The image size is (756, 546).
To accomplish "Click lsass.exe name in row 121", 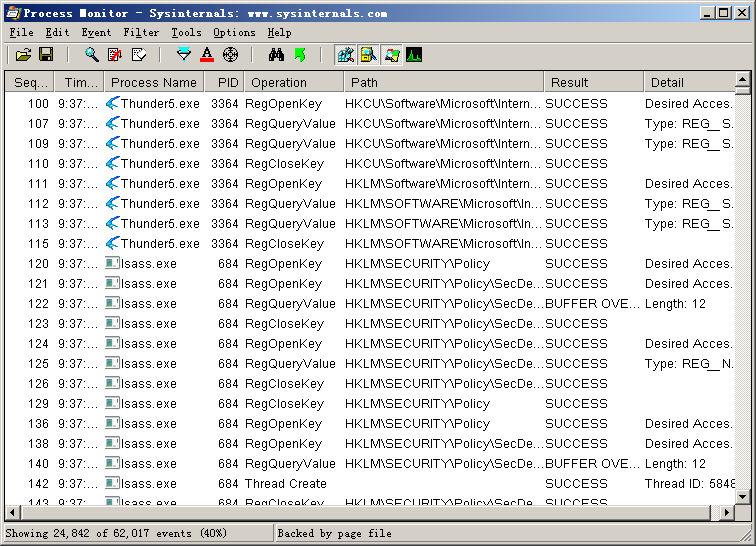I will point(148,284).
